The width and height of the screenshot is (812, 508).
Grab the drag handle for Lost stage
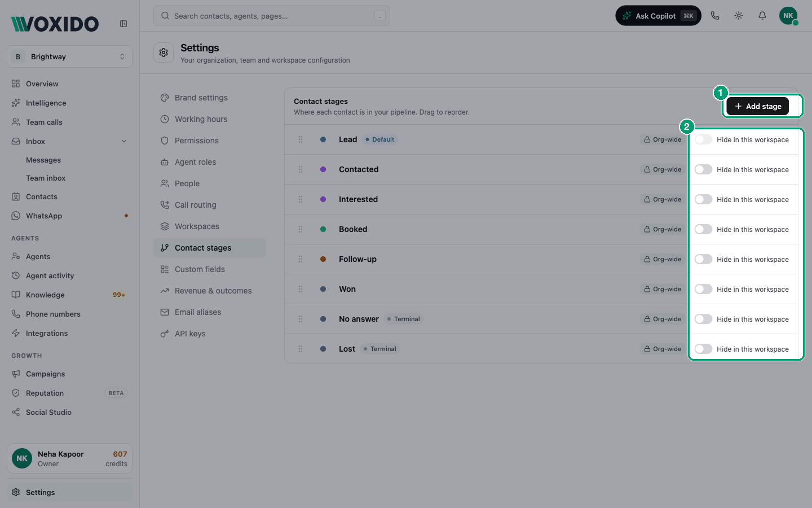(301, 349)
